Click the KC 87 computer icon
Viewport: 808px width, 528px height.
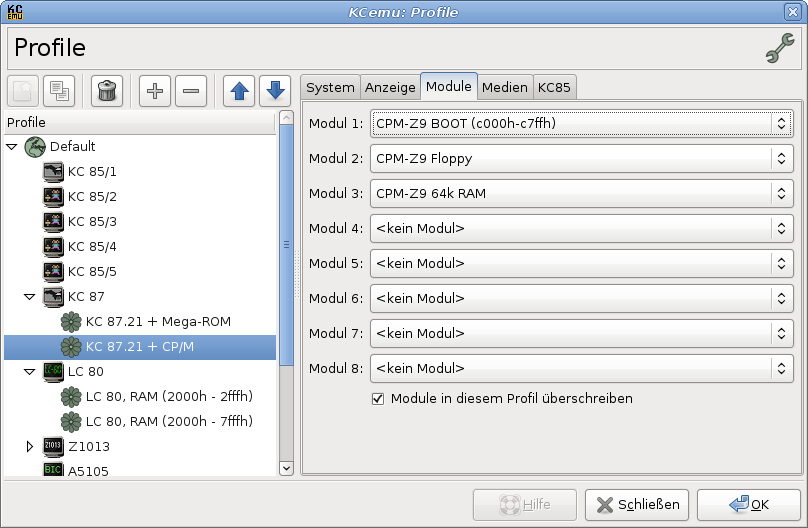click(x=53, y=297)
